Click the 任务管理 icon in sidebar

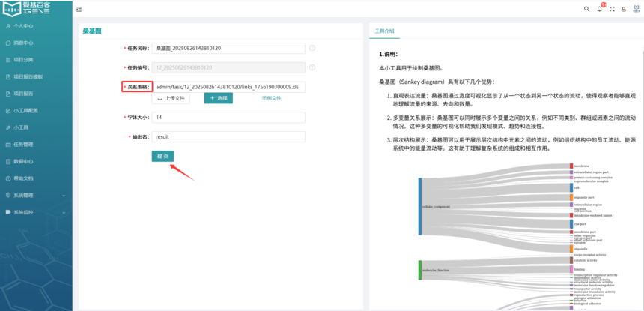(x=8, y=145)
